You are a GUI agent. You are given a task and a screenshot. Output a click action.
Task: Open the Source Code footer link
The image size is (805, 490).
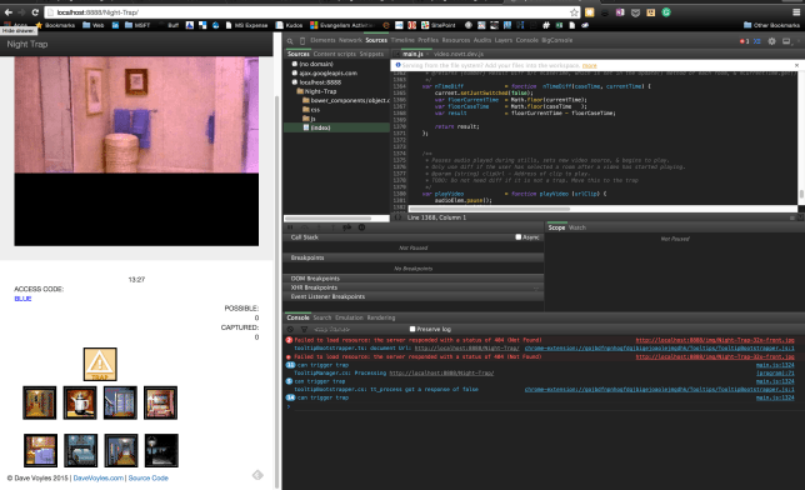[148, 478]
